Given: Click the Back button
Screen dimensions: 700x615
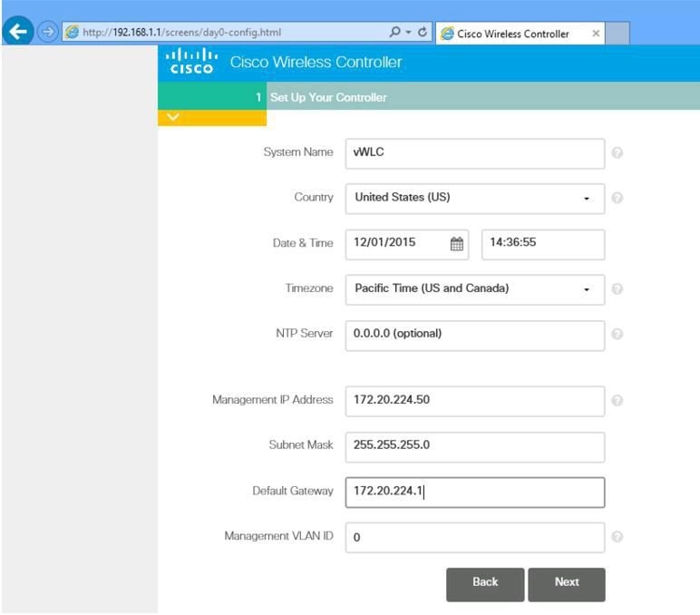Looking at the screenshot, I should (485, 585).
